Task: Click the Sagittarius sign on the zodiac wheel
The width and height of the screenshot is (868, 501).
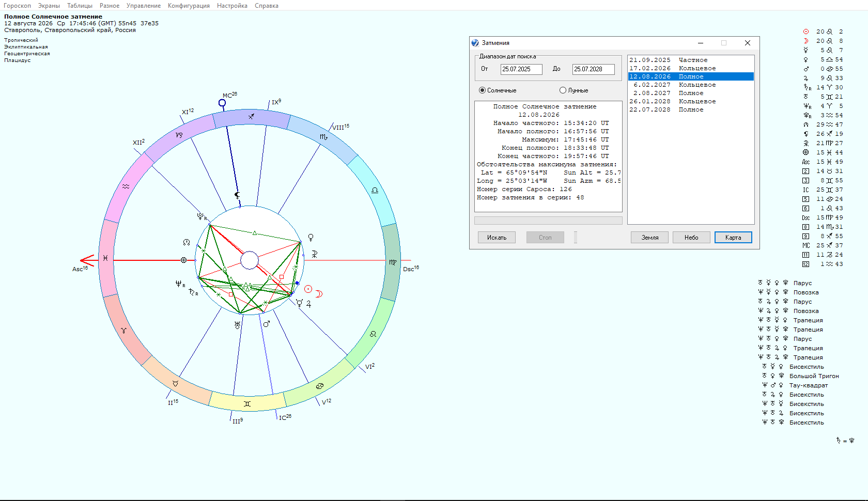Action: tap(251, 117)
